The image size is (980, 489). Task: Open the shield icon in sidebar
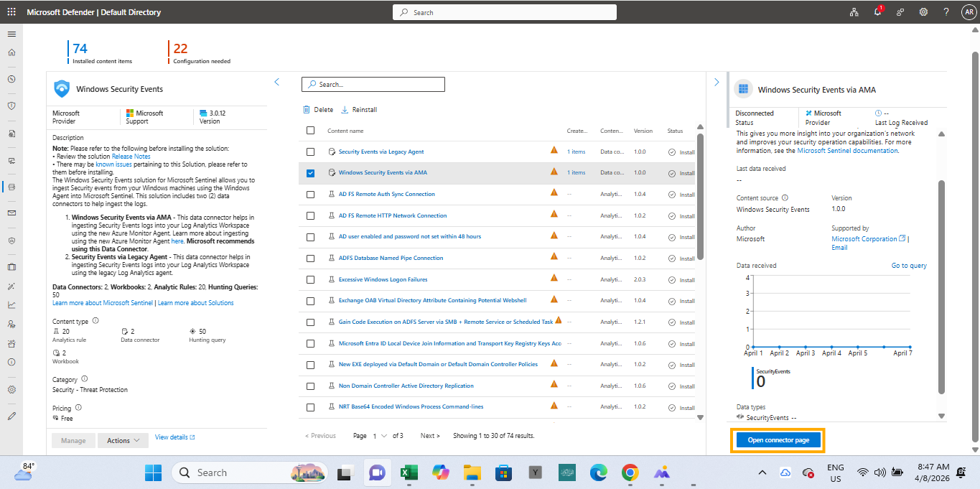(11, 106)
